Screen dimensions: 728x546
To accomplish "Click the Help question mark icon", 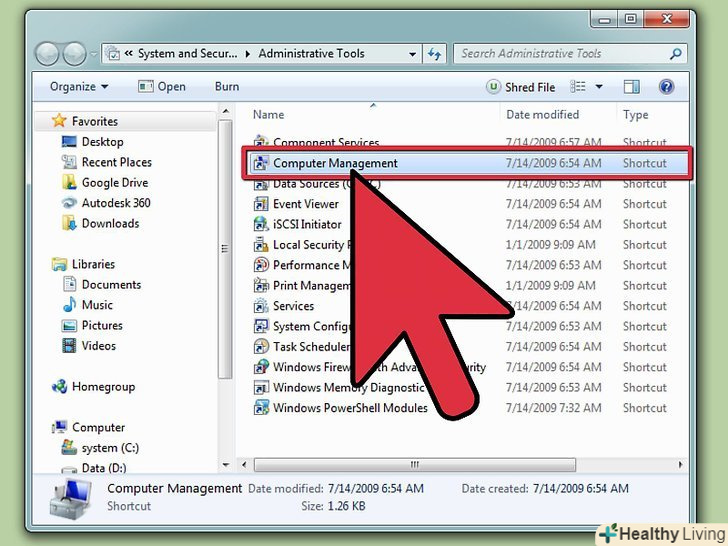I will (x=666, y=87).
